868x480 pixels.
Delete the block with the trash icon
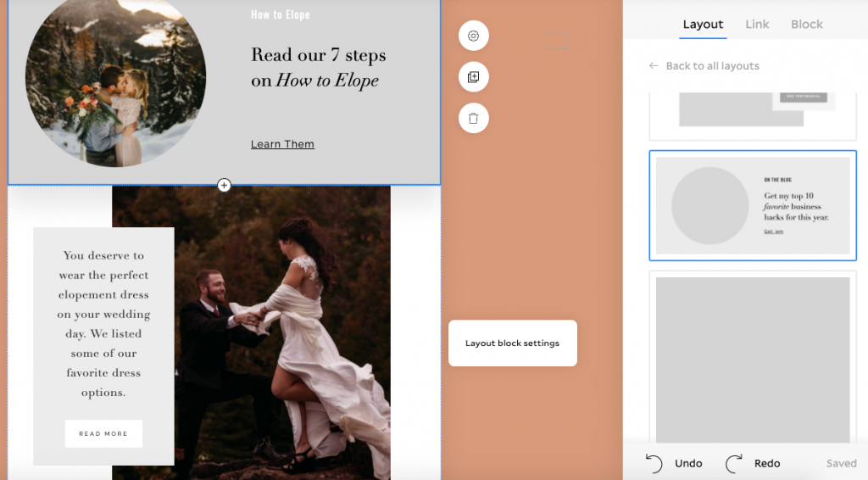click(x=473, y=118)
